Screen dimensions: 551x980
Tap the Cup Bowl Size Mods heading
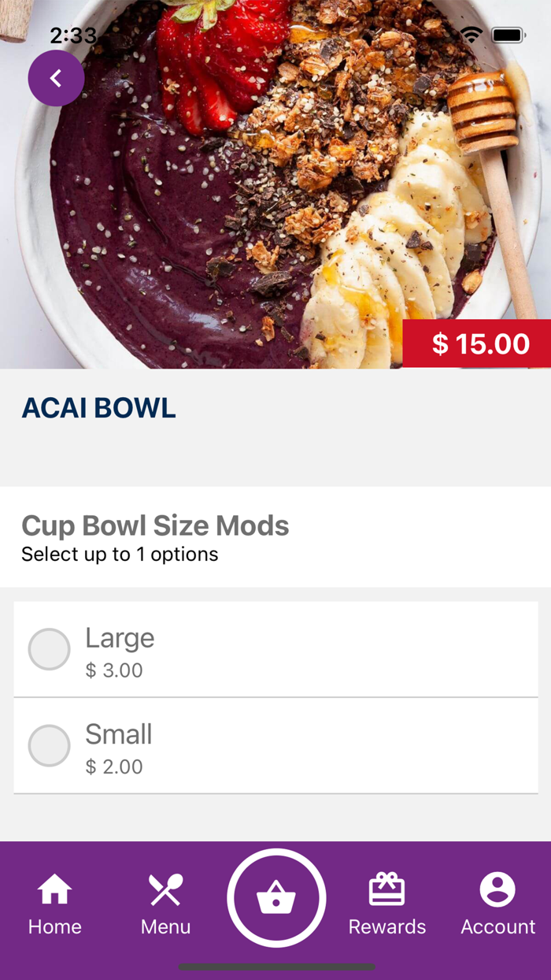pos(154,525)
